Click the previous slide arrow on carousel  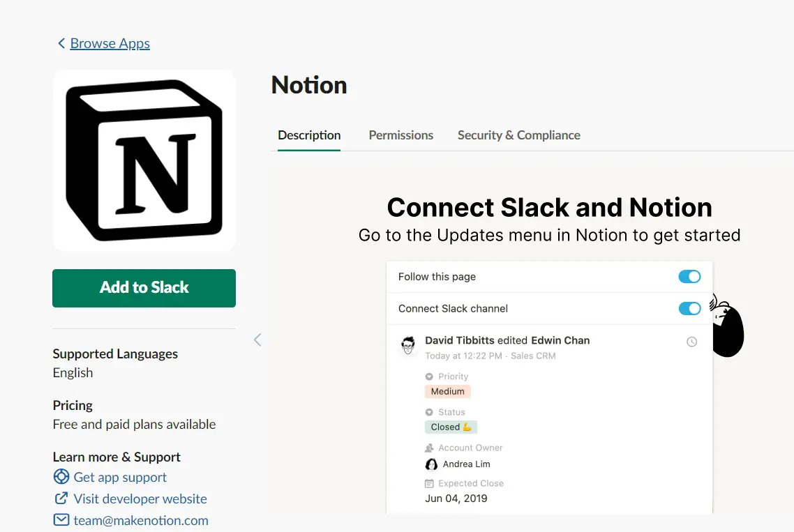tap(257, 340)
